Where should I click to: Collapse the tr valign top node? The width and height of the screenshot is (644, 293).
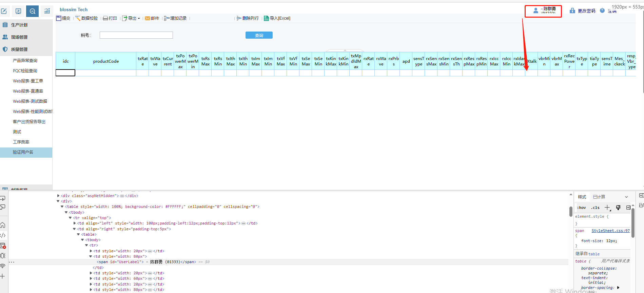coord(70,218)
